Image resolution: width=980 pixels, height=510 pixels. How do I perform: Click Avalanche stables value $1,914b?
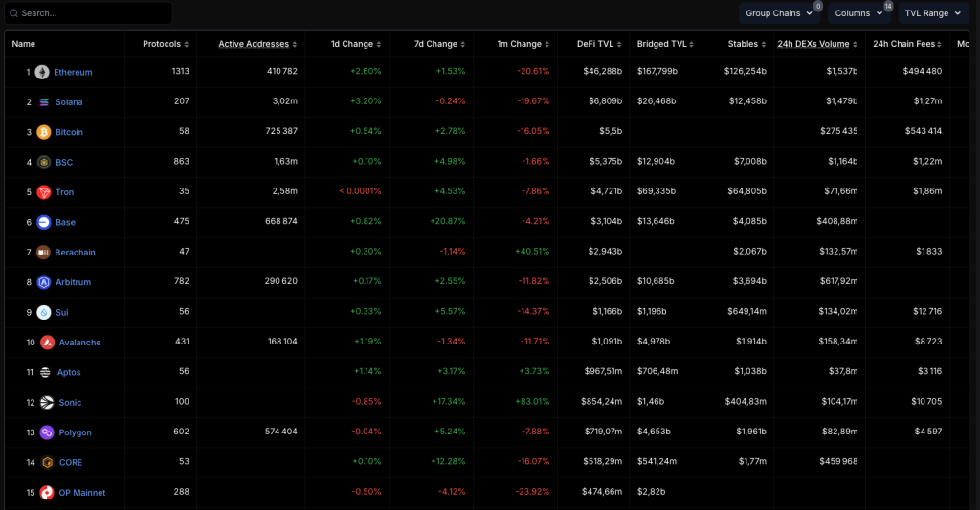751,342
